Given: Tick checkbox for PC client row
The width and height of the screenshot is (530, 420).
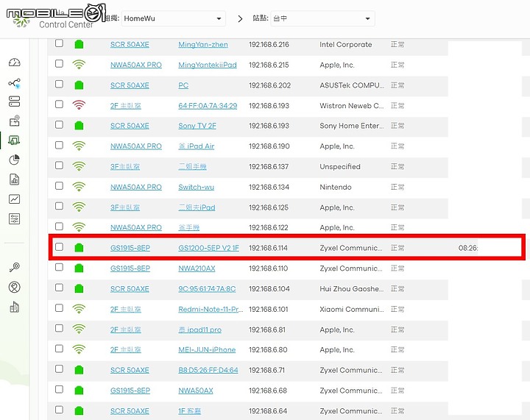Looking at the screenshot, I should point(59,84).
